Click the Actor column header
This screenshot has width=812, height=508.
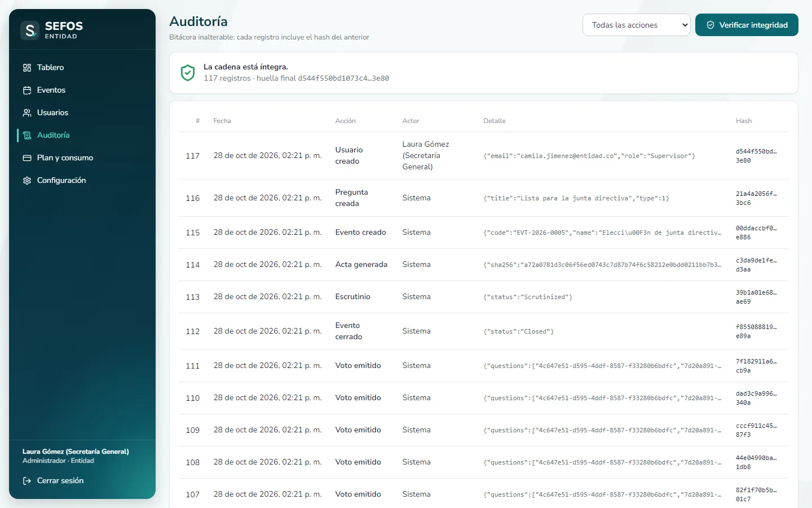tap(411, 121)
